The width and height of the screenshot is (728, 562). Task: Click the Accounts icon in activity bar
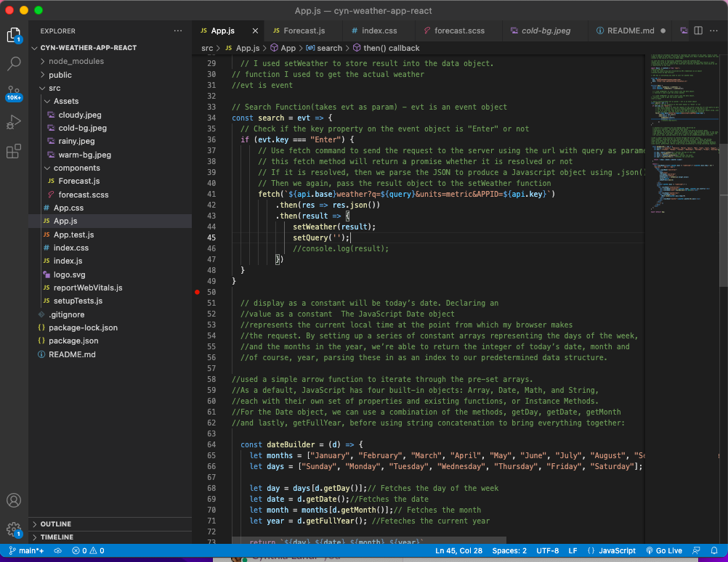click(14, 500)
